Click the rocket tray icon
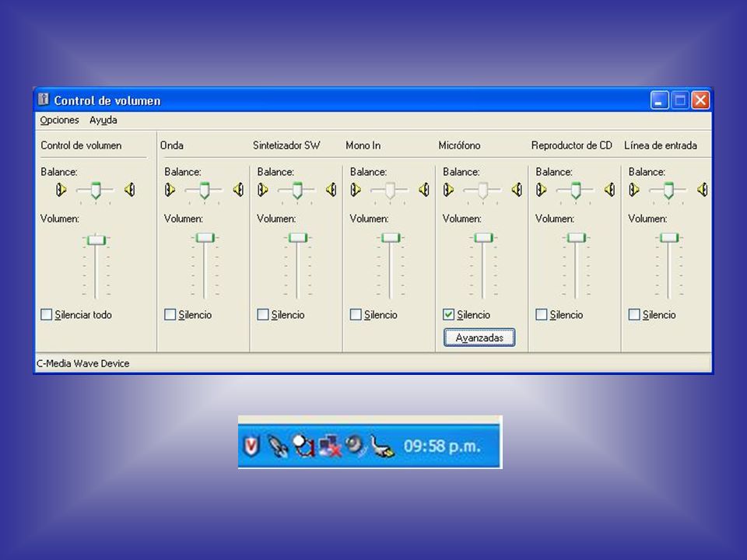Screen dimensions: 747x560 click(277, 446)
